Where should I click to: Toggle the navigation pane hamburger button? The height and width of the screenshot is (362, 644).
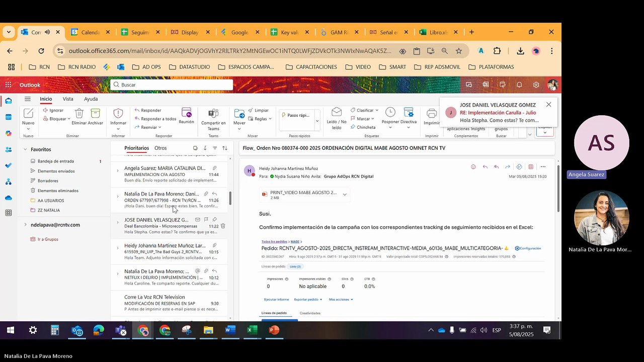(x=28, y=99)
